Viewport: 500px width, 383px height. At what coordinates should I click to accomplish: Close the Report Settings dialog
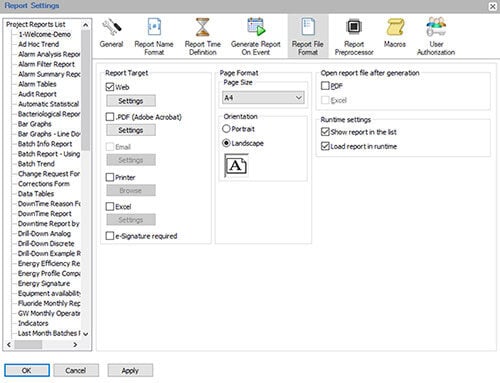[x=492, y=6]
